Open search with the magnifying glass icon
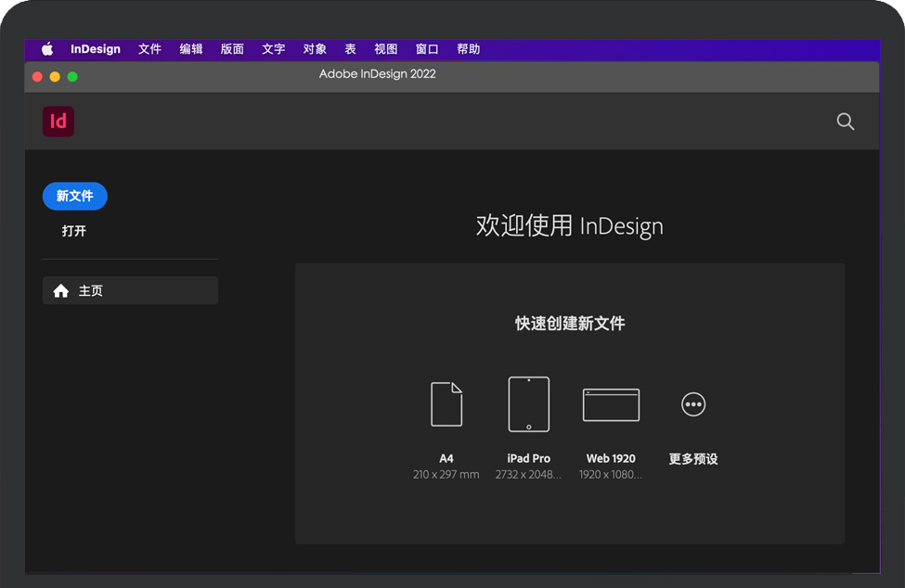 click(x=845, y=121)
